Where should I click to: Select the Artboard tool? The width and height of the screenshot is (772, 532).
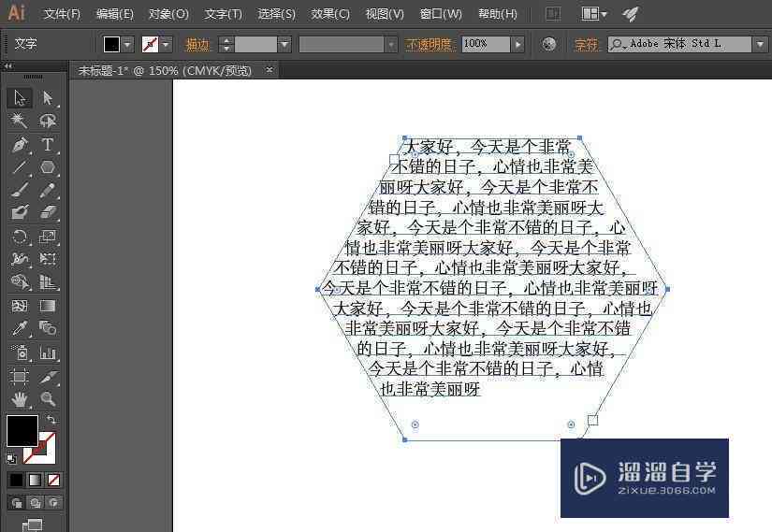(20, 377)
